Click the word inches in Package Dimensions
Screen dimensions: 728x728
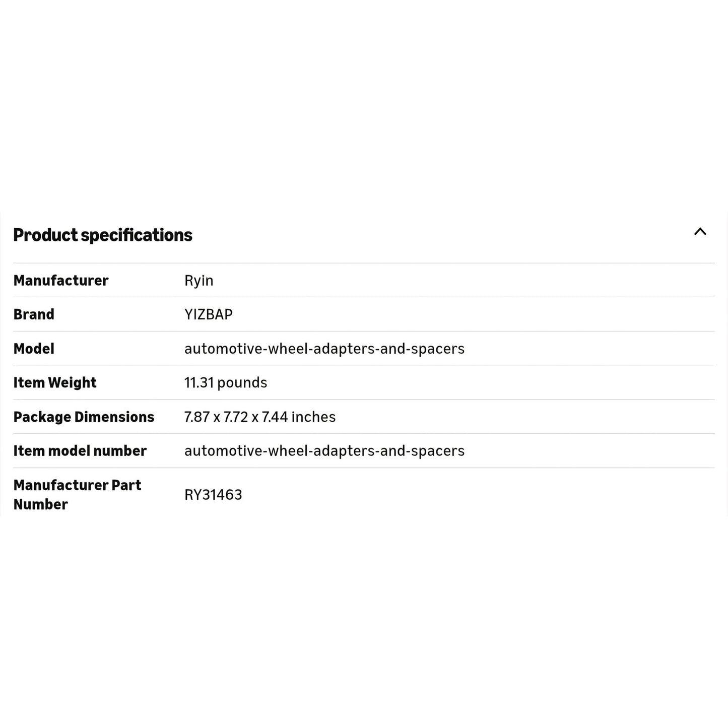(x=313, y=417)
